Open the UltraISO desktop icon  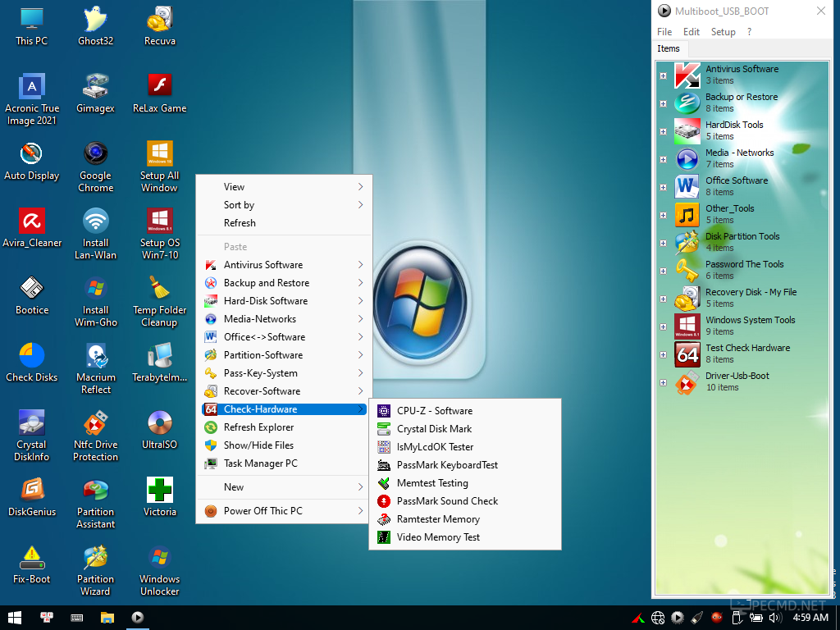(160, 430)
